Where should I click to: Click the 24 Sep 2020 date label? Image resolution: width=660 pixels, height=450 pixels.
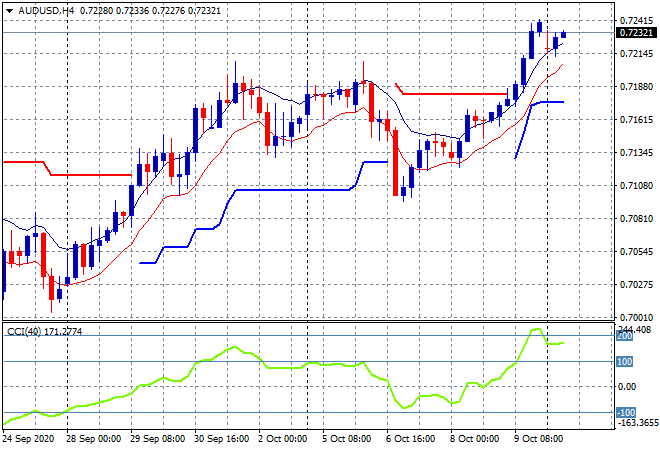pos(28,439)
